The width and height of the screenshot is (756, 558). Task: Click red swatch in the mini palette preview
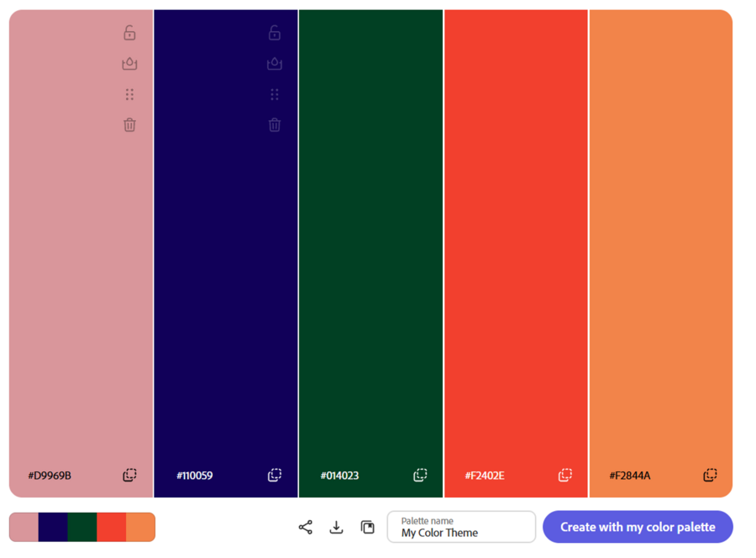click(x=112, y=527)
